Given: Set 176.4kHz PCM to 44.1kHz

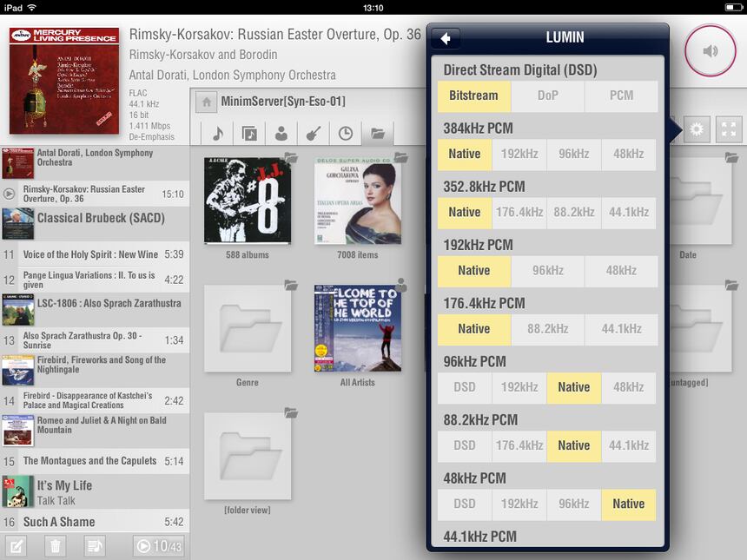Looking at the screenshot, I should point(621,329).
